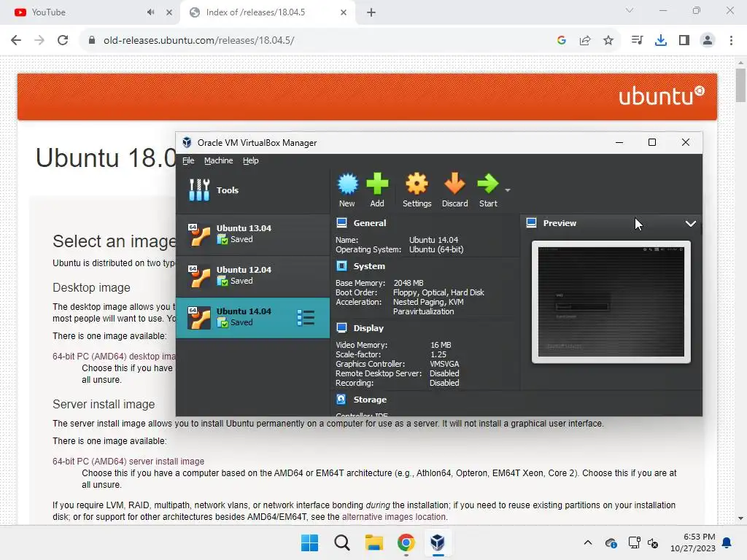The height and width of the screenshot is (560, 747).
Task: Open a new Chrome tab
Action: [x=371, y=12]
